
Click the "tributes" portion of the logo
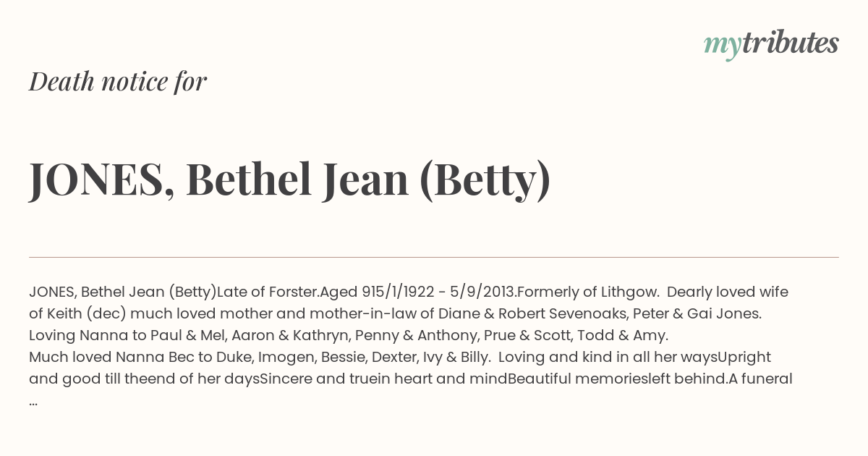(x=790, y=43)
